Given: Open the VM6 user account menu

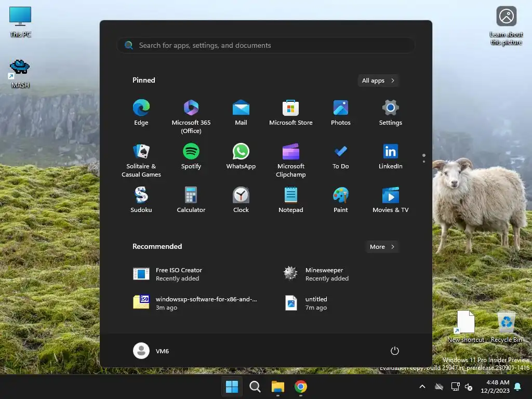Looking at the screenshot, I should coord(151,351).
